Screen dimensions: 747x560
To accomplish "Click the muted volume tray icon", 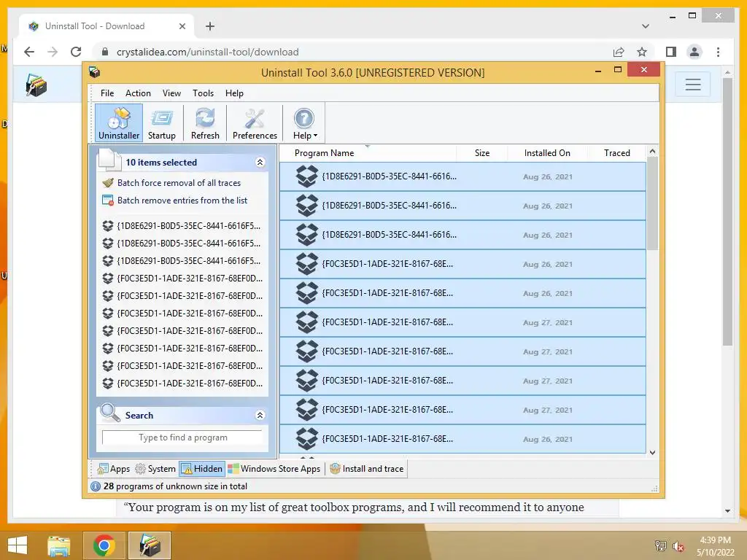I will [x=678, y=545].
